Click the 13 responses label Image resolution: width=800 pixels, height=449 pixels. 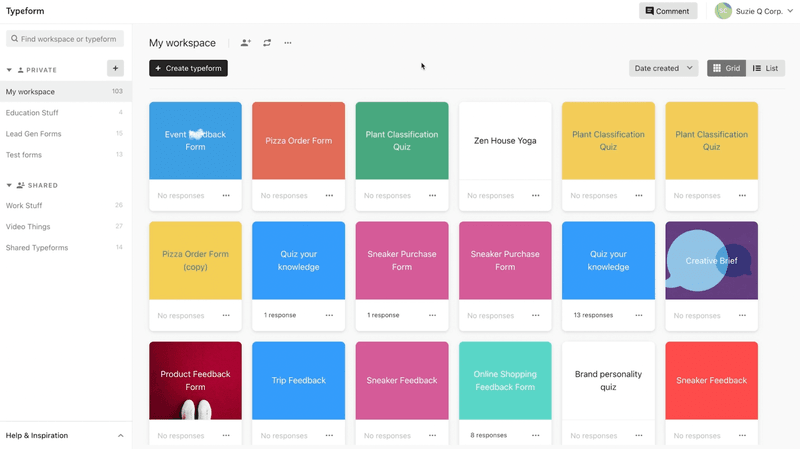coord(593,315)
